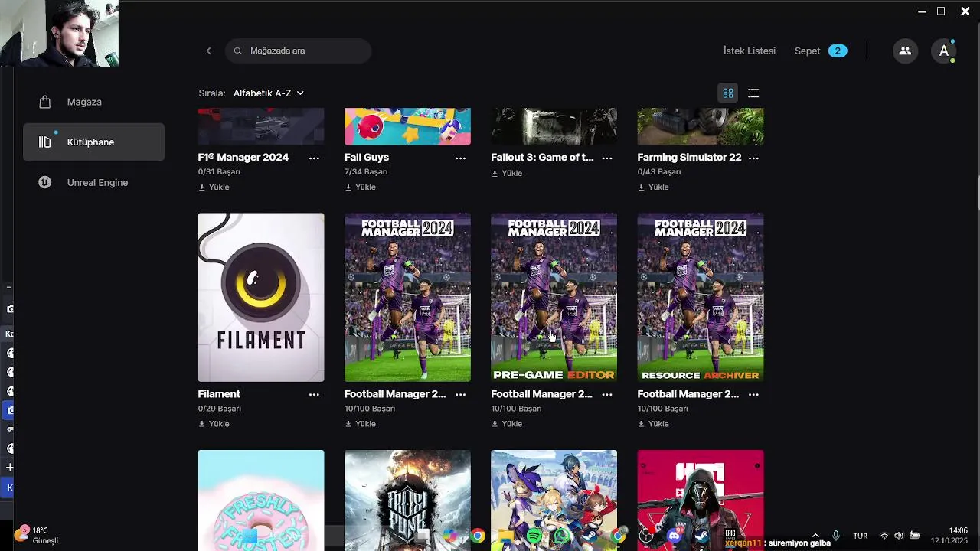The height and width of the screenshot is (551, 980).
Task: Open more options under Pre-Game Editor card
Action: coord(607,394)
